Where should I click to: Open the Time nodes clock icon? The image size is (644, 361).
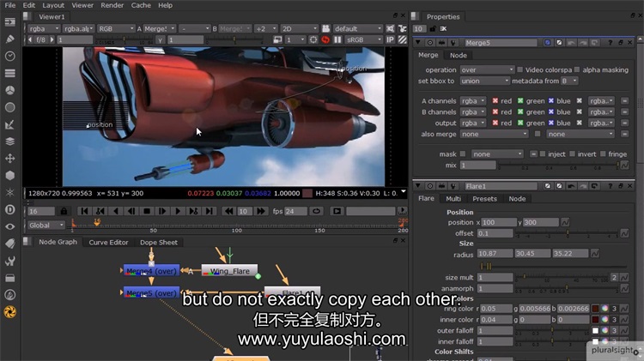[x=9, y=56]
